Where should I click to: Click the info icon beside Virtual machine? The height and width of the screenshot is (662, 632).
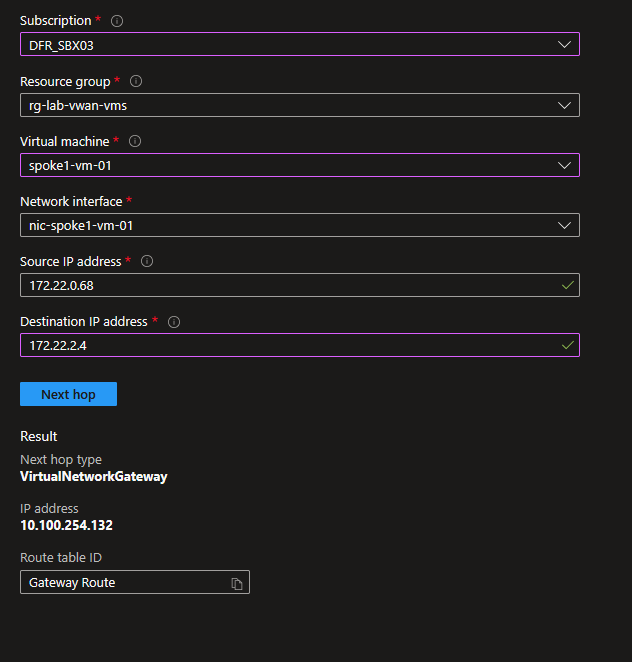point(135,141)
